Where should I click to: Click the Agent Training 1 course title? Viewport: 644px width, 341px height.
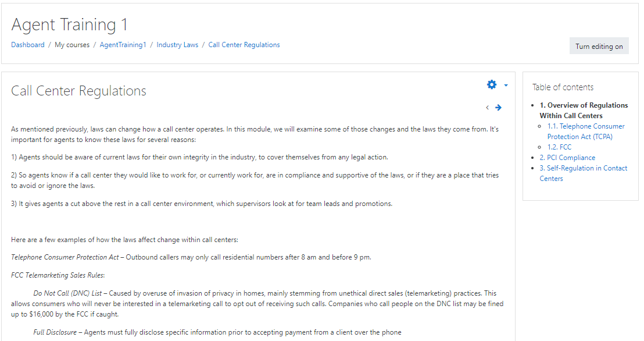point(69,24)
